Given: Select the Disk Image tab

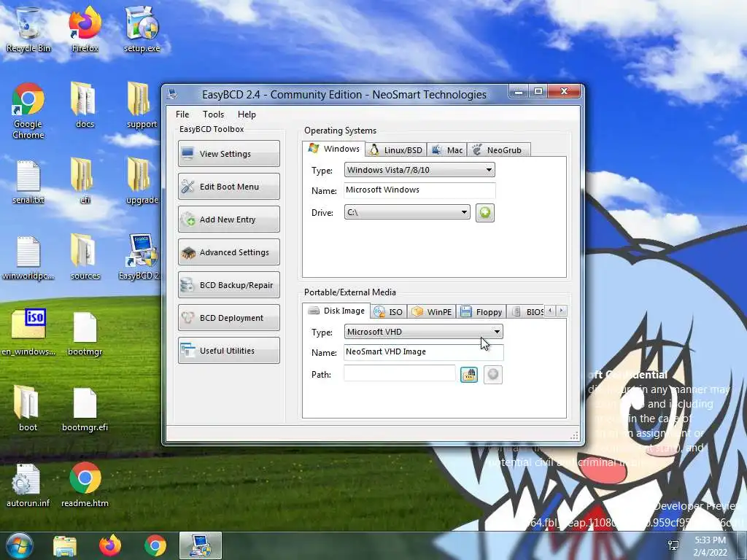Looking at the screenshot, I should point(336,311).
